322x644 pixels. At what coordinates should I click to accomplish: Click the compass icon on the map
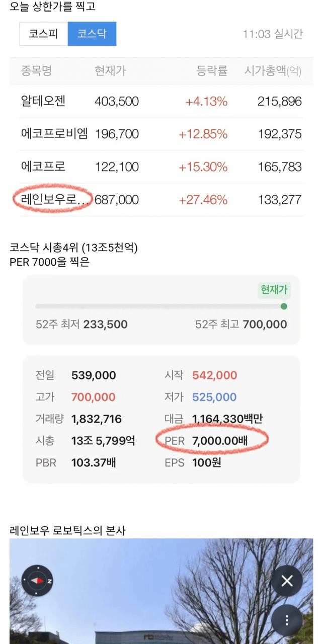[37, 581]
